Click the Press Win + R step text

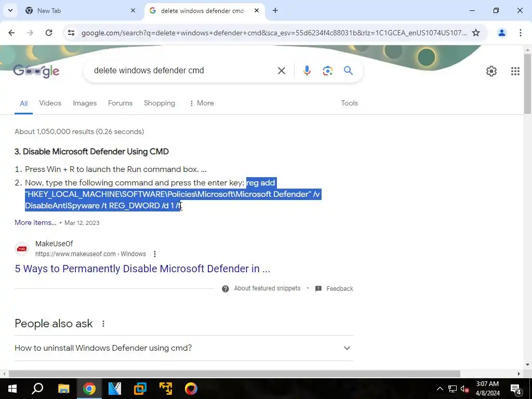point(116,169)
